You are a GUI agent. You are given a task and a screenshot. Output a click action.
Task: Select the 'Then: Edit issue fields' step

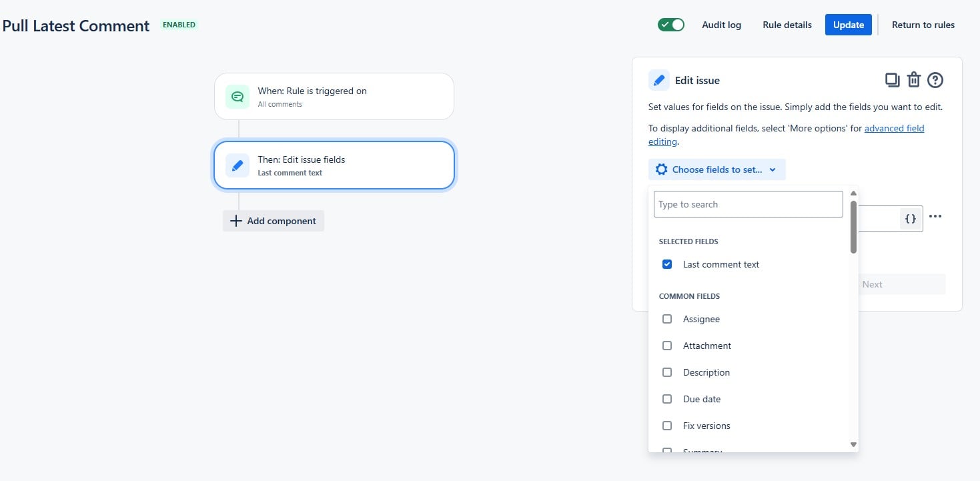334,165
